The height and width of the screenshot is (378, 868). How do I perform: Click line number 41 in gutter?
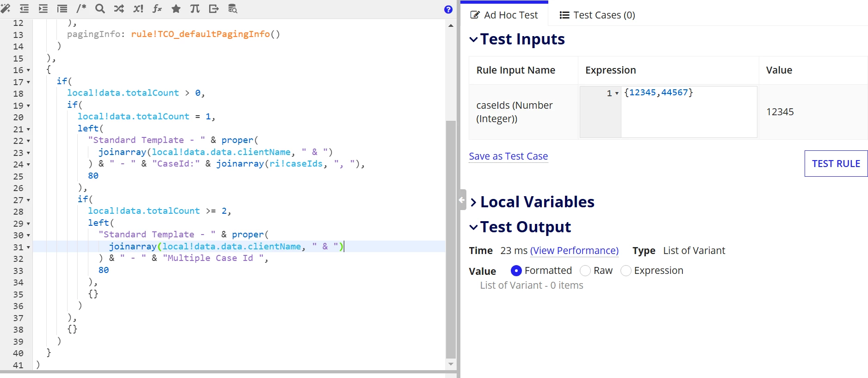(18, 366)
